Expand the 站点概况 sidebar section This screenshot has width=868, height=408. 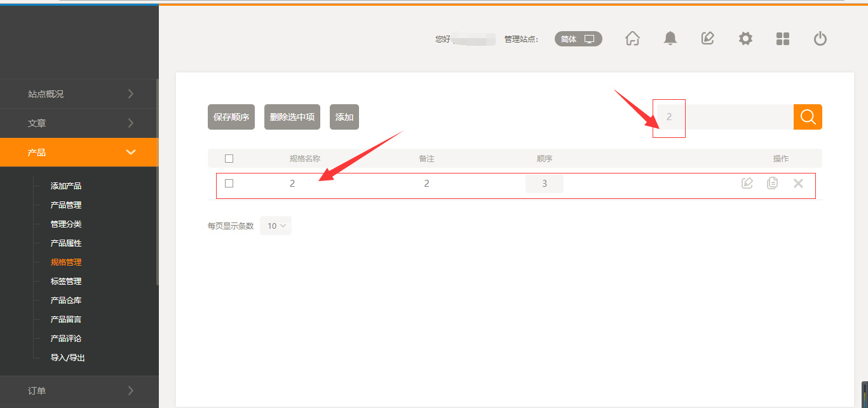pos(79,94)
